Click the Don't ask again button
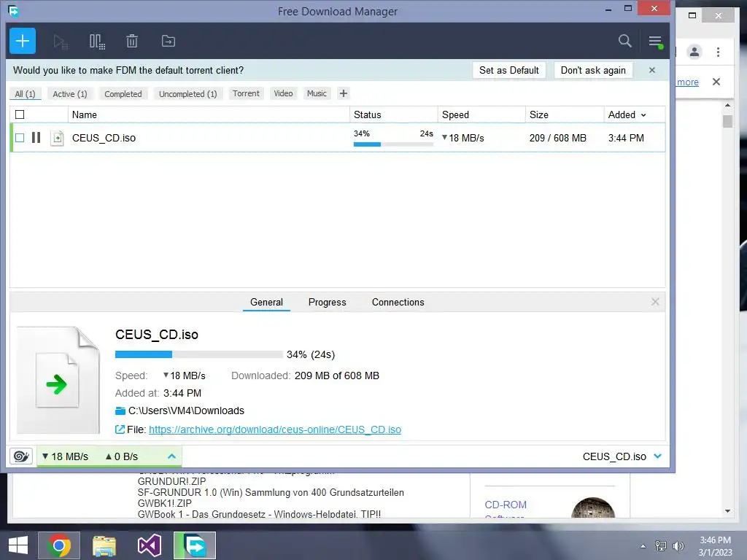Image resolution: width=747 pixels, height=560 pixels. click(x=593, y=70)
